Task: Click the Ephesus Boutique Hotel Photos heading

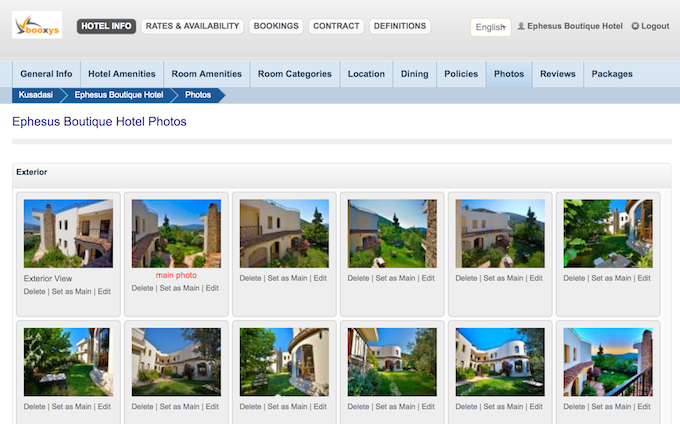Action: coord(99,121)
